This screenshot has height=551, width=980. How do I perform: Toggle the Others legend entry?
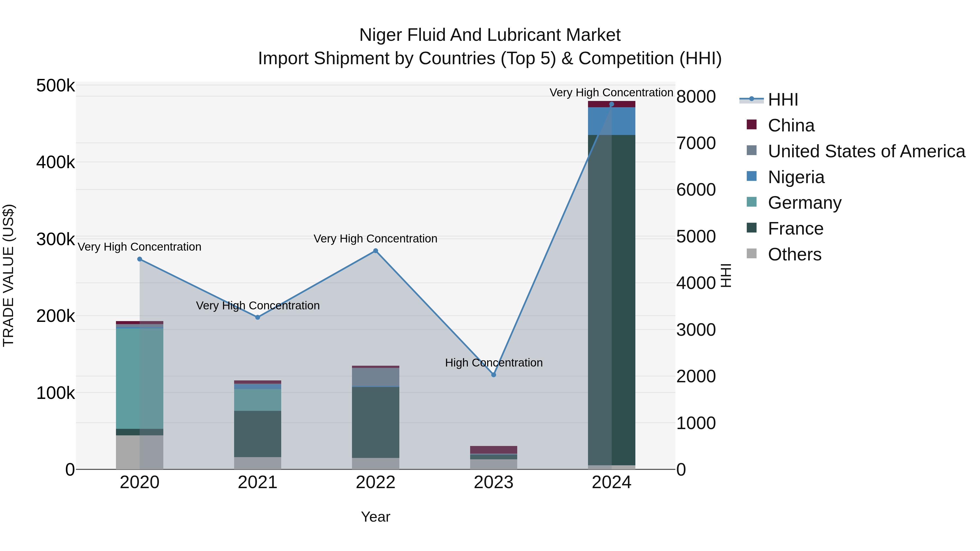[x=784, y=254]
